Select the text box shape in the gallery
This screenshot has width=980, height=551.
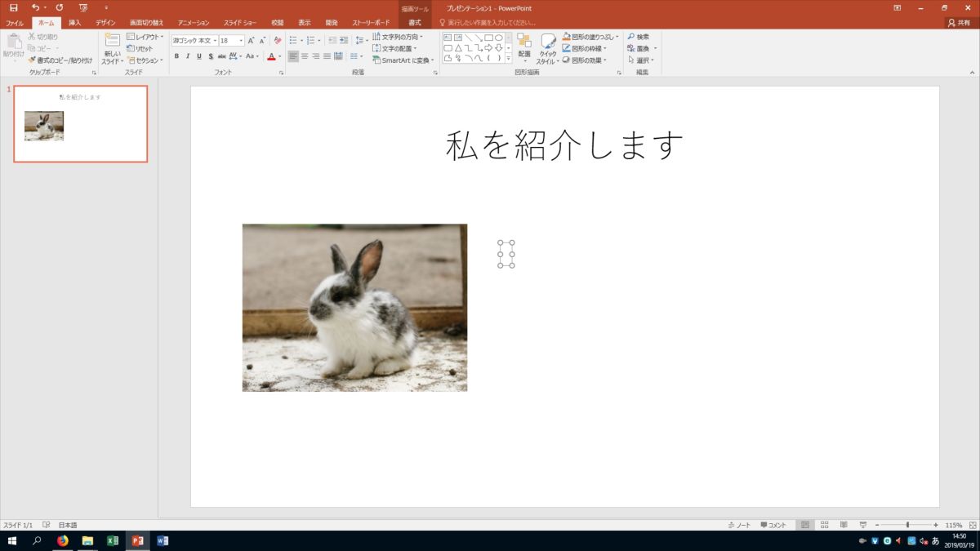coord(448,38)
